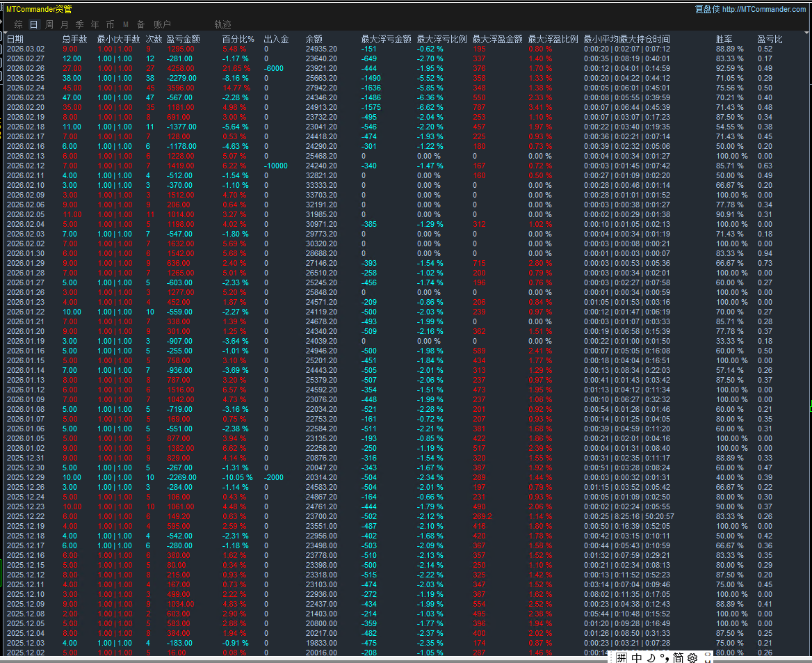812x663 pixels.
Task: Select the 日 daily tab
Action: click(33, 24)
